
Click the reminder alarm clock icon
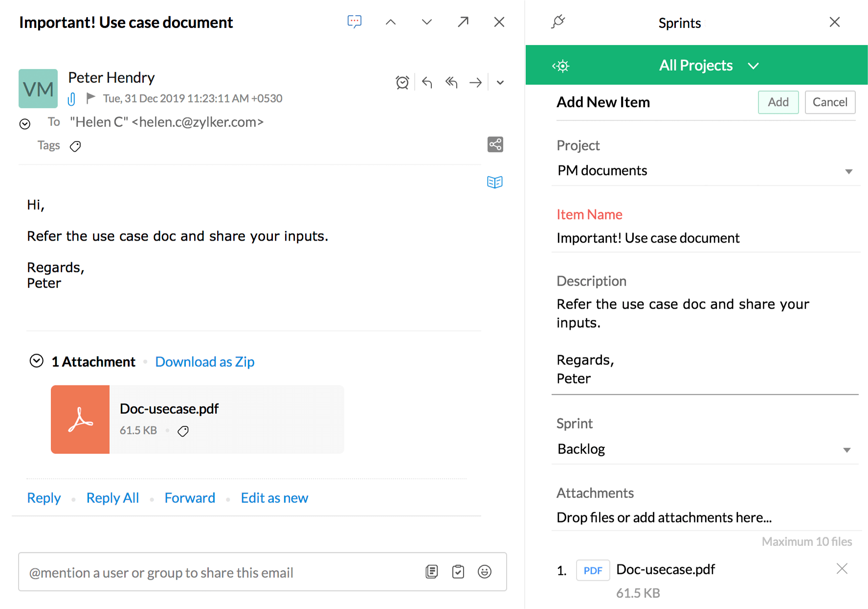[x=402, y=83]
